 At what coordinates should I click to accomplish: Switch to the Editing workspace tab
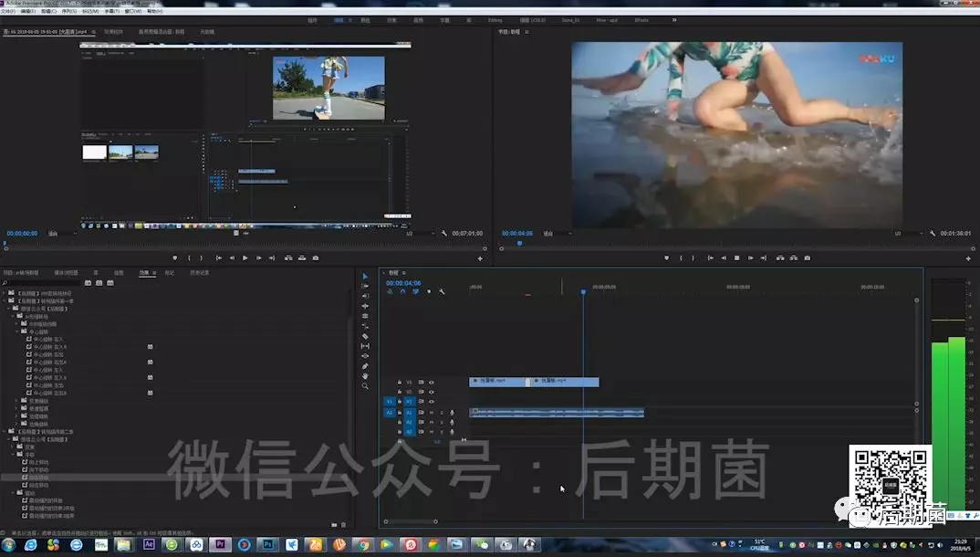coord(495,19)
